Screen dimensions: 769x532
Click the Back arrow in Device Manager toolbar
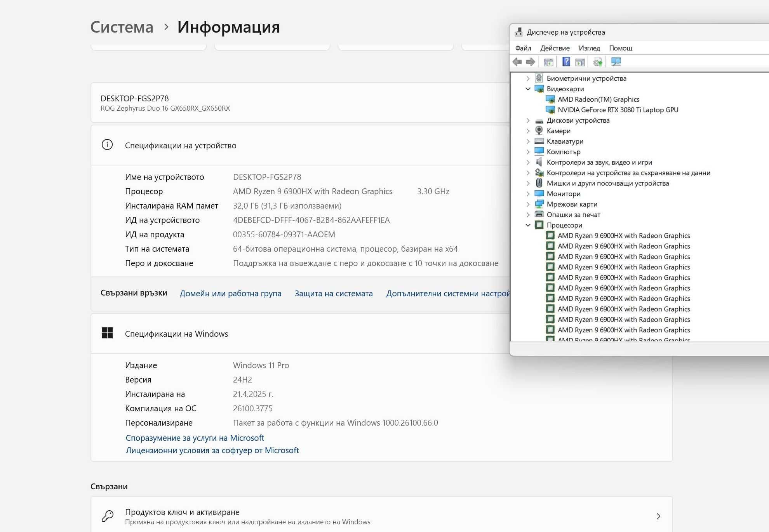click(x=517, y=62)
